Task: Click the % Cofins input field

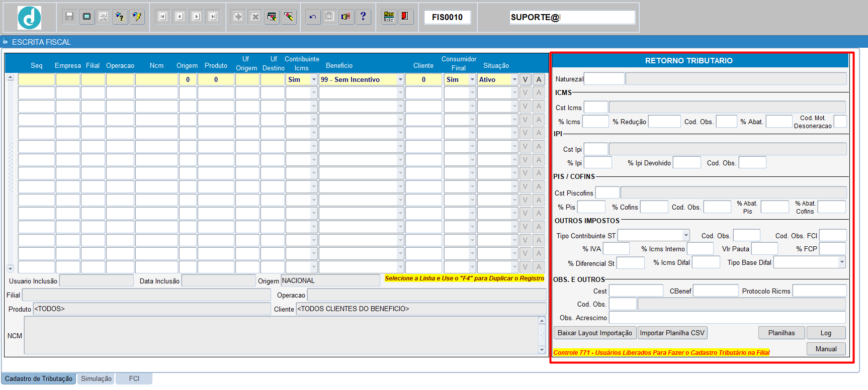Action: [x=654, y=207]
